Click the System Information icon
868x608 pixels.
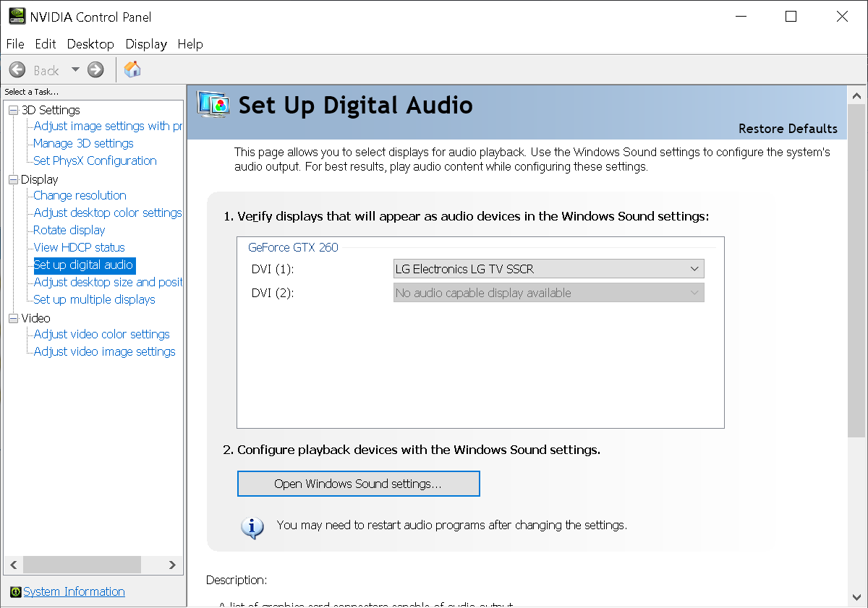pyautogui.click(x=15, y=592)
